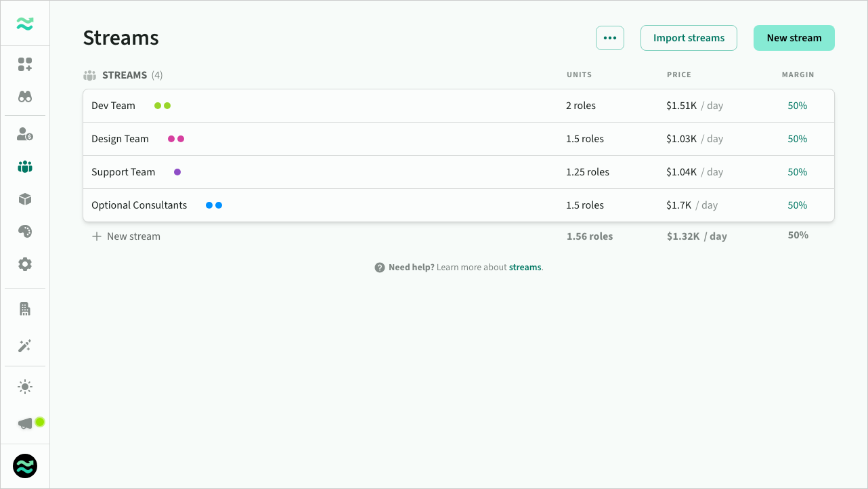Open the three-dots more options menu
Viewport: 868px width, 489px height.
point(609,38)
